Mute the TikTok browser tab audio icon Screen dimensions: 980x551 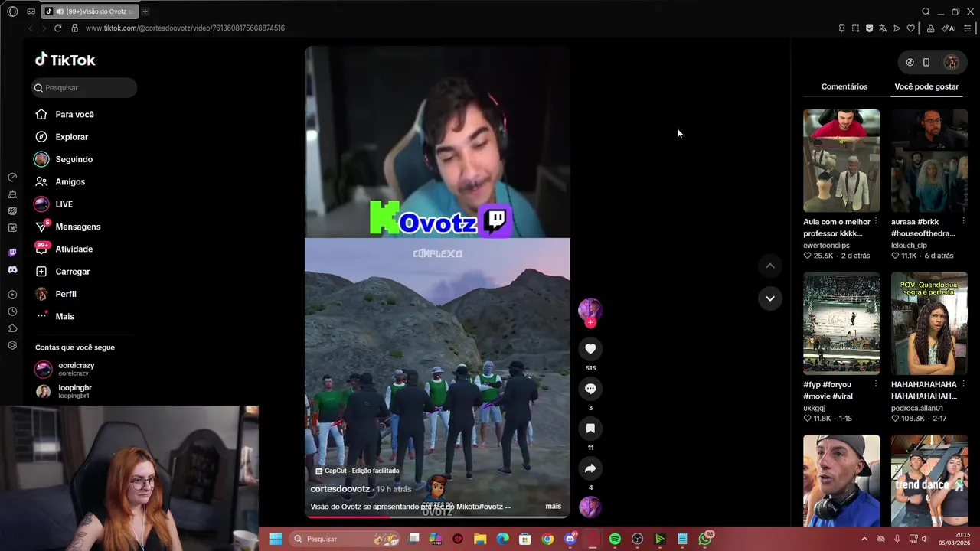[x=60, y=11]
